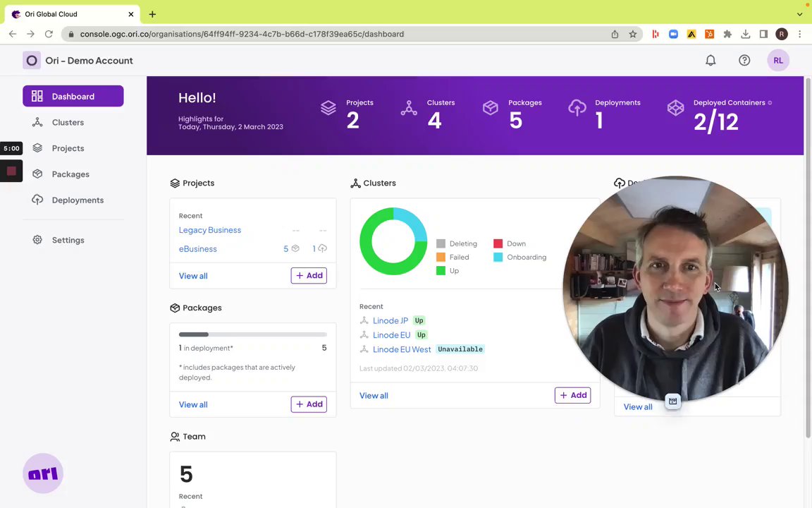Click the bookmark star in address bar
The width and height of the screenshot is (812, 508).
coord(633,34)
